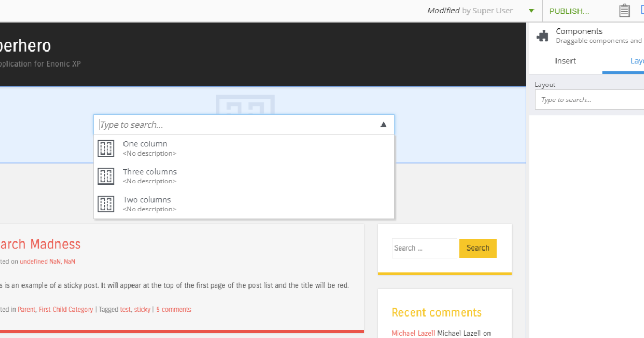Collapse the layout suggestions with the up arrow
The image size is (644, 338).
click(x=383, y=124)
